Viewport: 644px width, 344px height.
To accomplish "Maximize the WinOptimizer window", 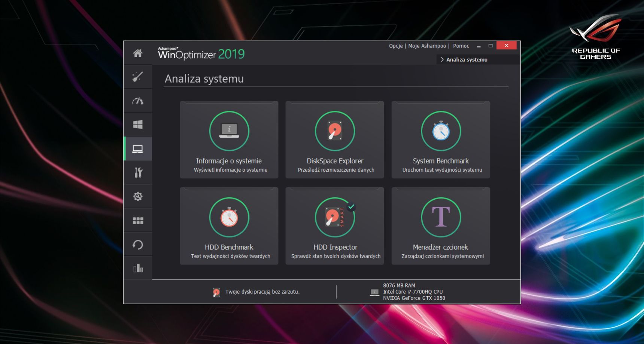I will pos(490,46).
